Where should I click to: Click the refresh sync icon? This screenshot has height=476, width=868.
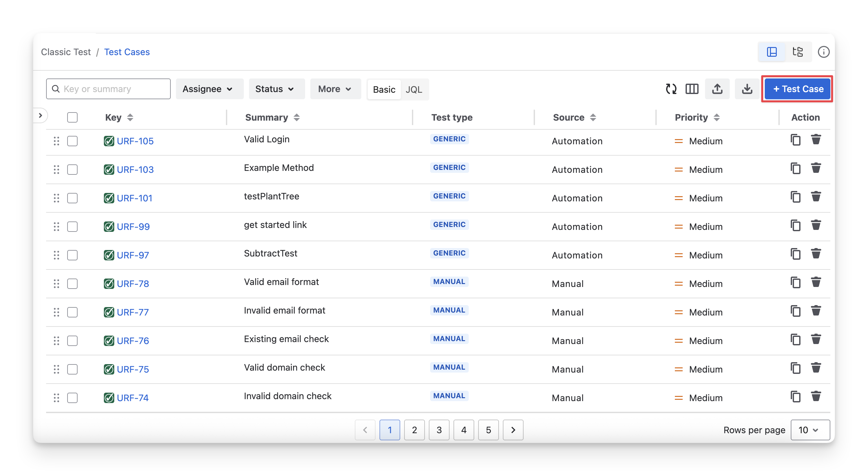click(671, 89)
